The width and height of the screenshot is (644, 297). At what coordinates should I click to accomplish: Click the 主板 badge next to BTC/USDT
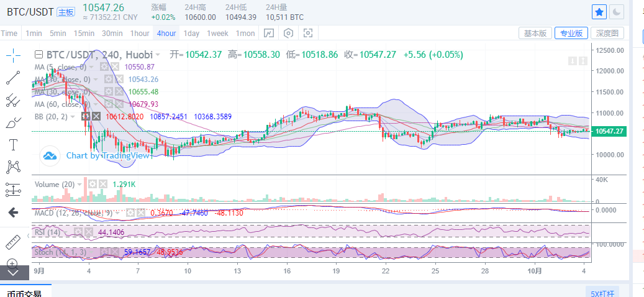[x=66, y=12]
